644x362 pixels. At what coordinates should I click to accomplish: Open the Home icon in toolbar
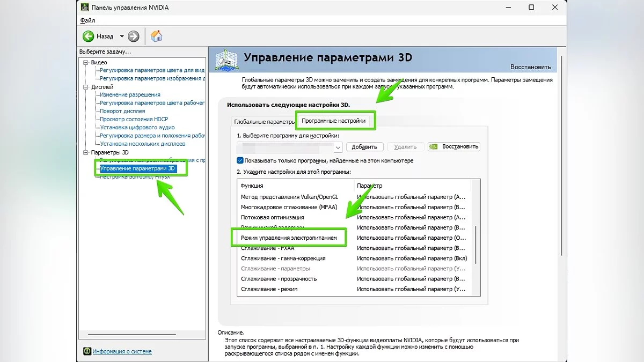click(x=156, y=36)
